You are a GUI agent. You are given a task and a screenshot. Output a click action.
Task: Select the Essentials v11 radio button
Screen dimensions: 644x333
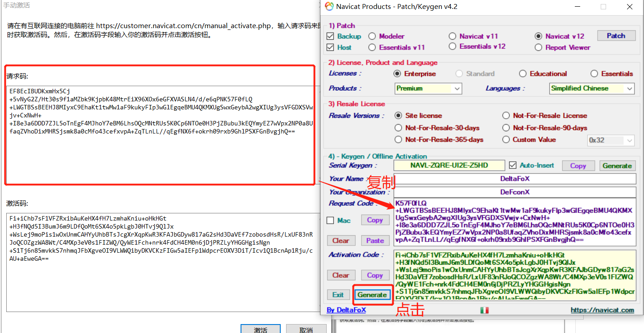[372, 47]
